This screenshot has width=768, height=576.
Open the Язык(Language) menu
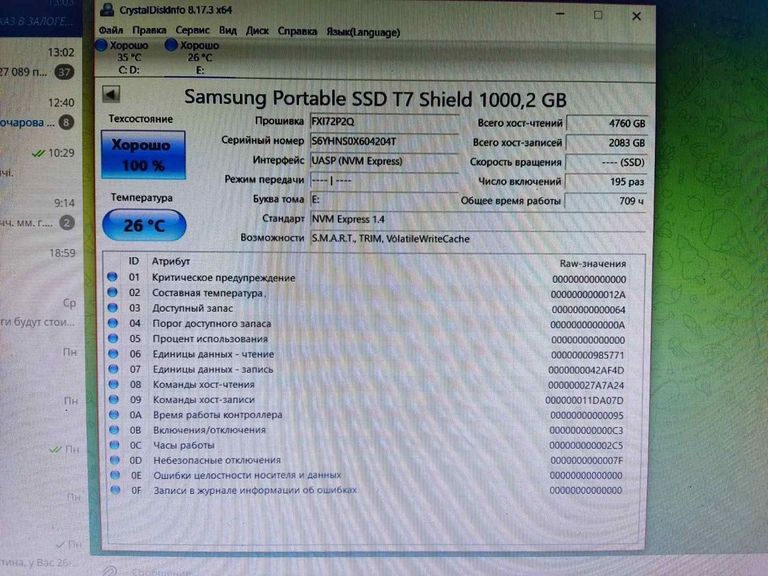point(363,32)
